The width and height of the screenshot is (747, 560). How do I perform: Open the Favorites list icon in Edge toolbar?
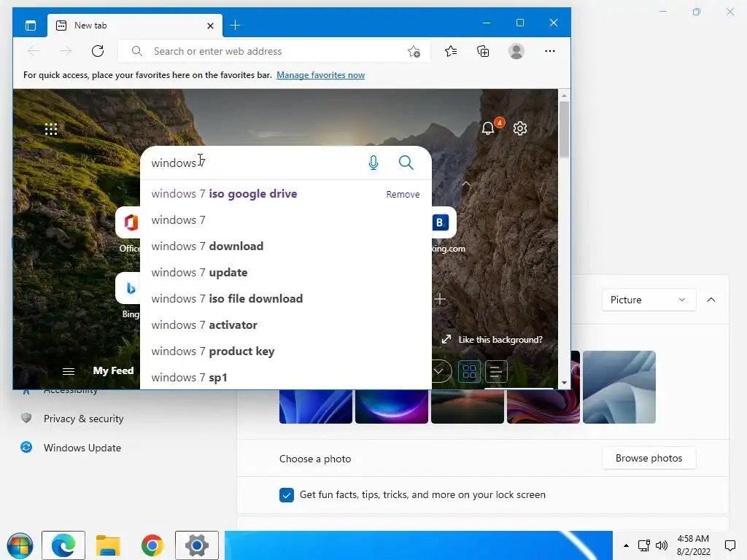point(451,51)
